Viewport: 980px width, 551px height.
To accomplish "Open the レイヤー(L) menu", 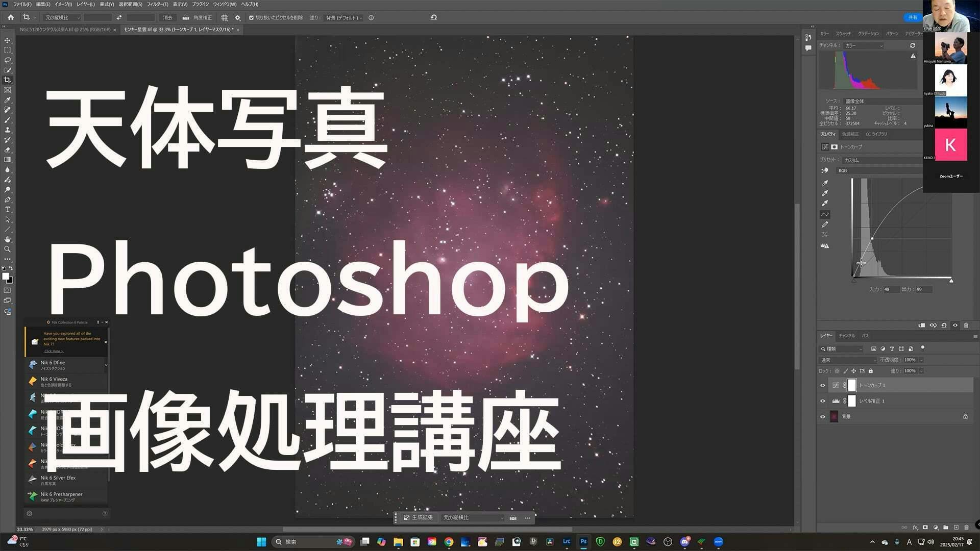I will 85,4.
